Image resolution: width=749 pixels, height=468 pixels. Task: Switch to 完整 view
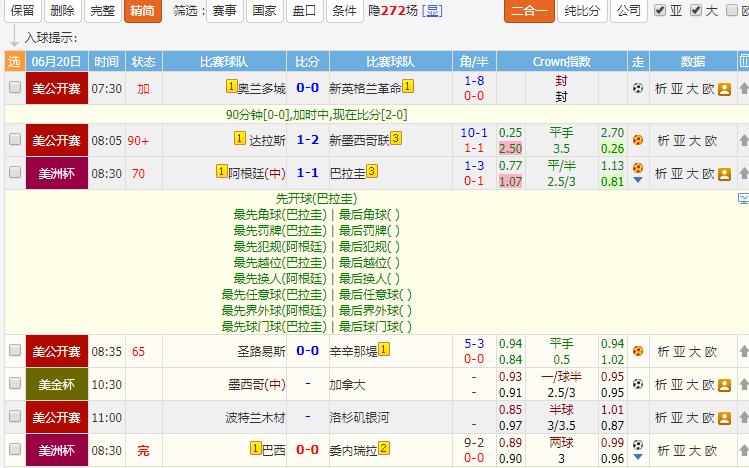pyautogui.click(x=102, y=11)
